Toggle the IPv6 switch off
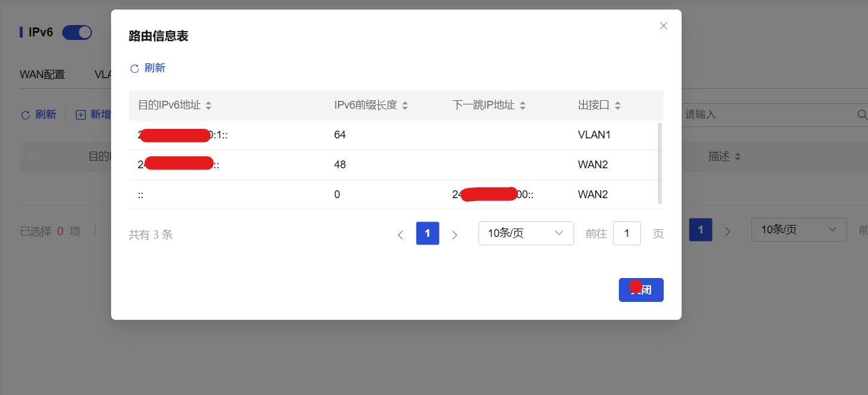This screenshot has width=868, height=395. coord(77,32)
